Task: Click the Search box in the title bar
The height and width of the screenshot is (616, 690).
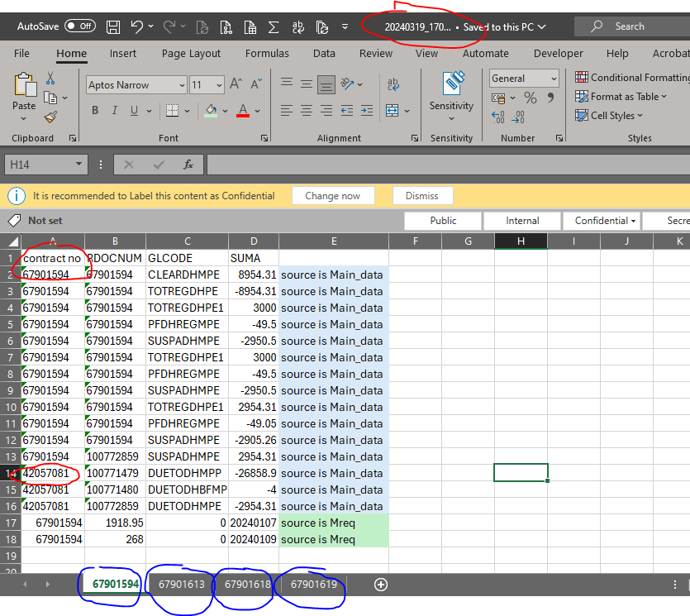Action: [632, 26]
